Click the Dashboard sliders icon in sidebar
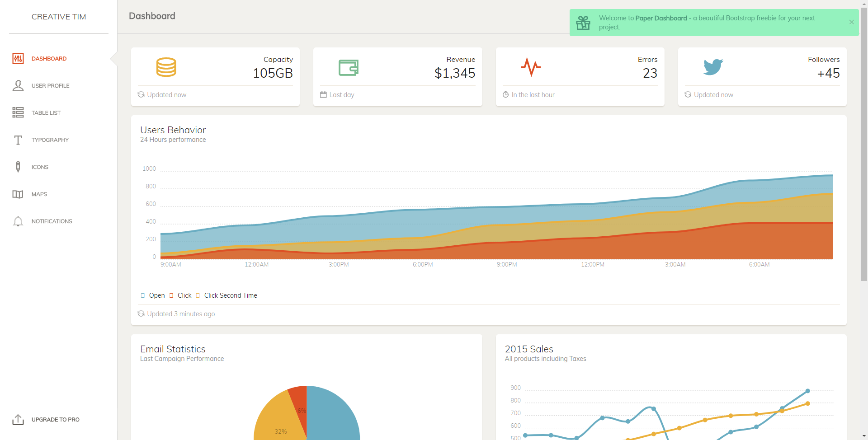 [x=18, y=58]
